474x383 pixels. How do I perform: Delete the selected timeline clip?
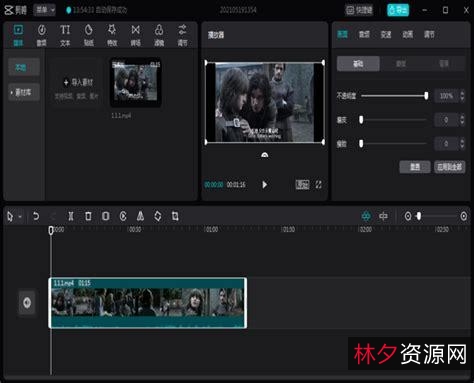pyautogui.click(x=88, y=216)
